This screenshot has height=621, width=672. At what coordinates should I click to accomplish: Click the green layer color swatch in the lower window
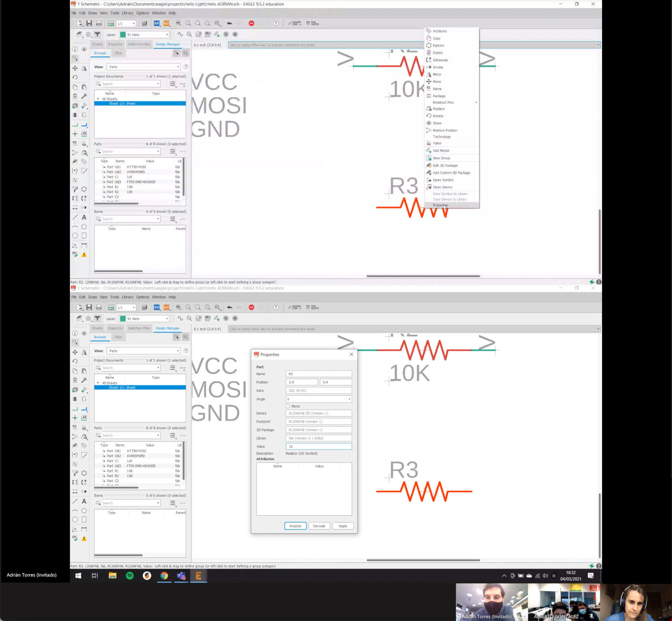(123, 319)
